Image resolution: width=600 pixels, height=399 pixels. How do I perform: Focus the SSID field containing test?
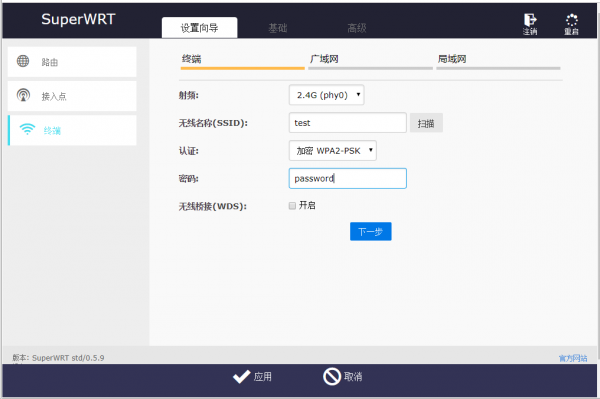tap(347, 123)
